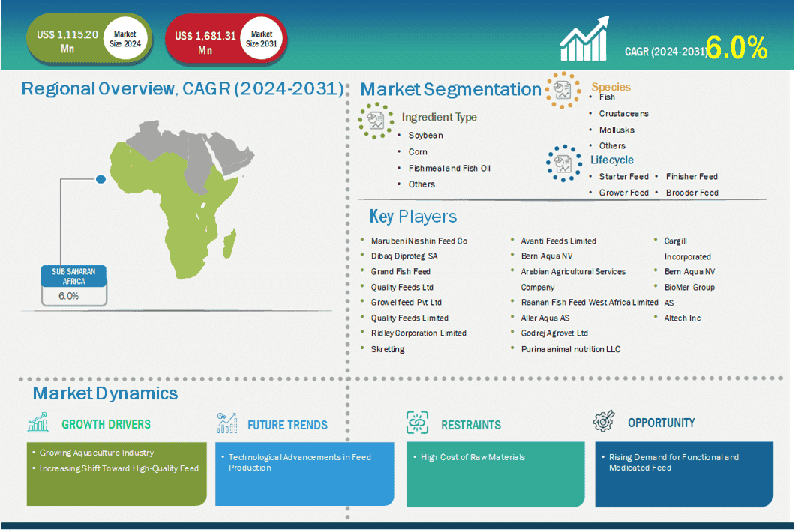Click the Soybean ingredient item
Image resolution: width=795 pixels, height=532 pixels.
point(426,136)
